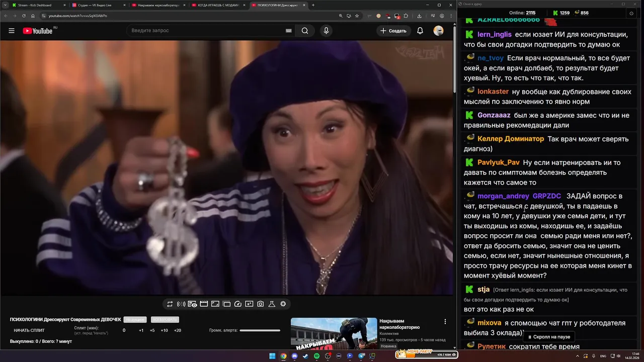
Task: Take a screenshot with the camera icon
Action: [260, 304]
